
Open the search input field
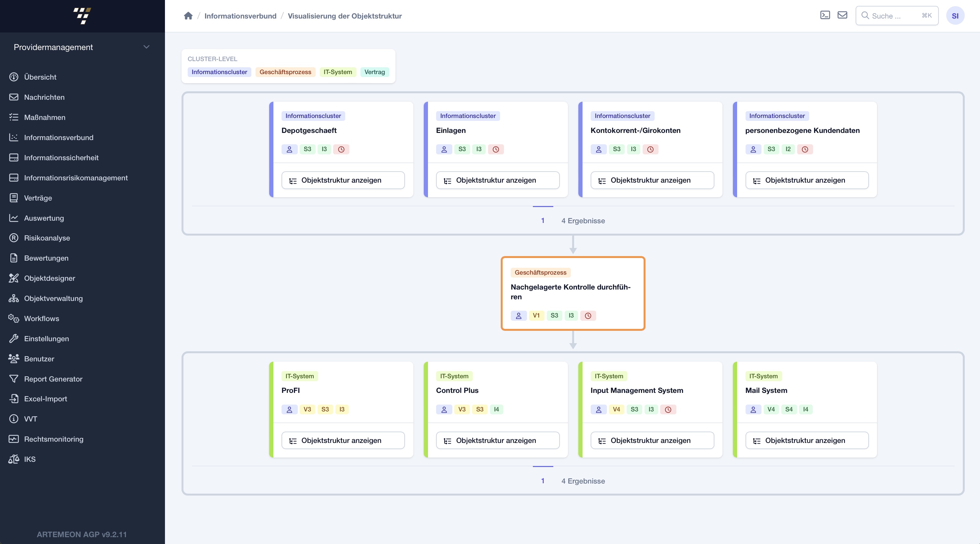click(897, 15)
